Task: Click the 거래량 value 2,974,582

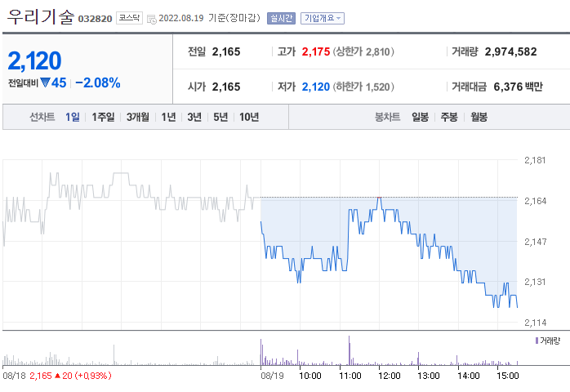Action: 510,51
